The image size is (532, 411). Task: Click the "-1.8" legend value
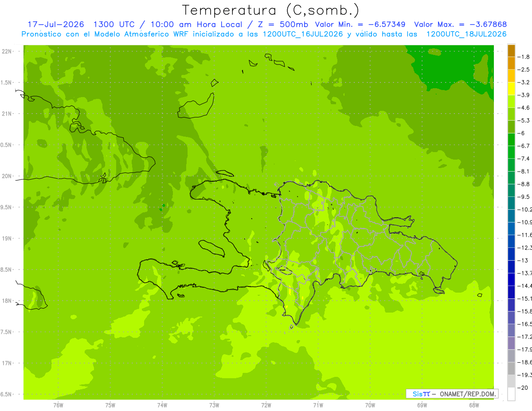pyautogui.click(x=524, y=57)
